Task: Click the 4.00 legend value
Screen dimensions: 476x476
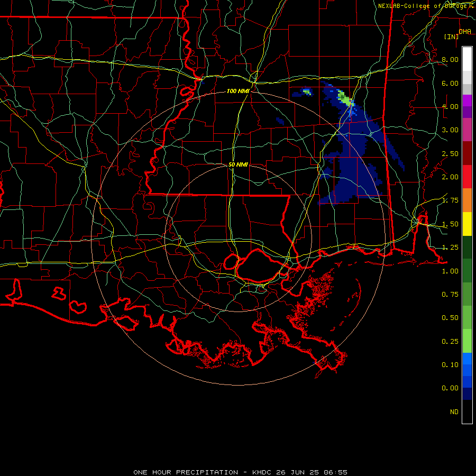Action: pos(450,106)
